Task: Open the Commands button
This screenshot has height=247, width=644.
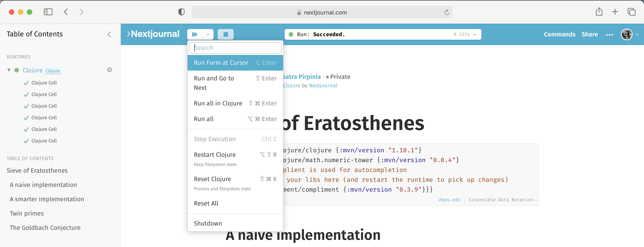Action: click(559, 34)
